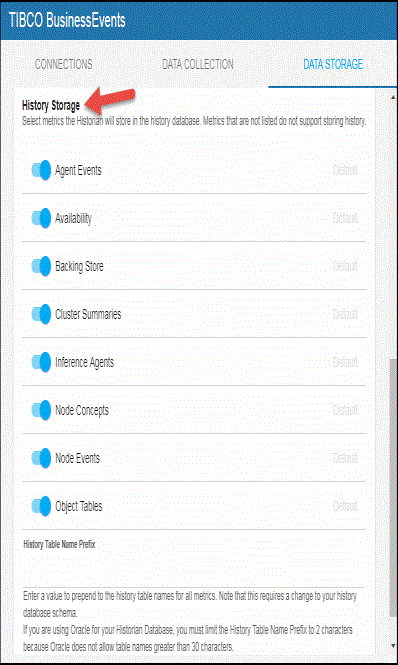
Task: Toggle the Node Concepts history switch
Action: coord(41,410)
